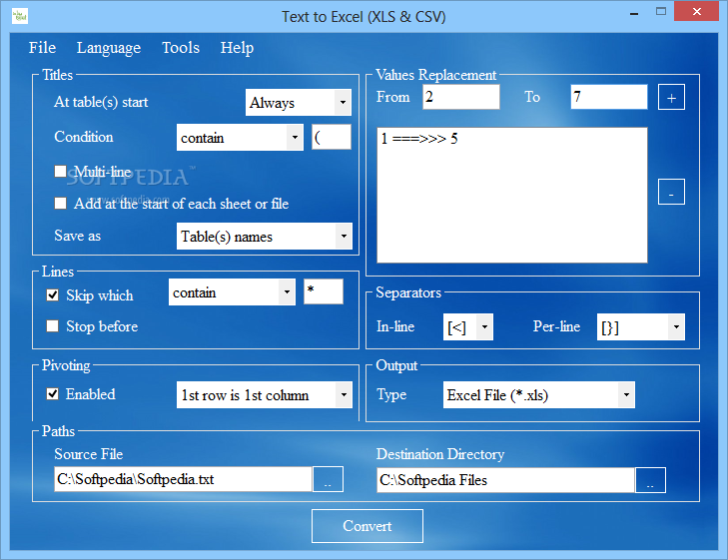Open the In-line separator dropdown
The width and height of the screenshot is (728, 560).
click(484, 327)
